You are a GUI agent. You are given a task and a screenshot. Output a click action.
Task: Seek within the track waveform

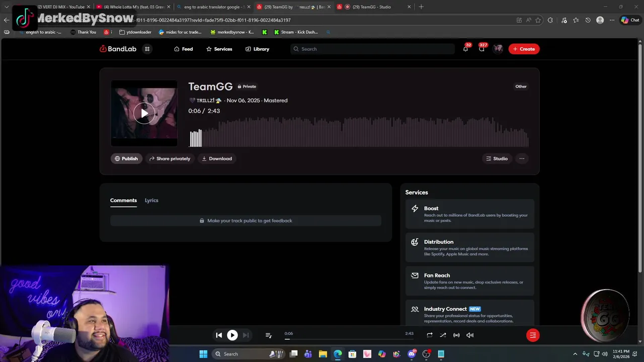click(x=358, y=132)
